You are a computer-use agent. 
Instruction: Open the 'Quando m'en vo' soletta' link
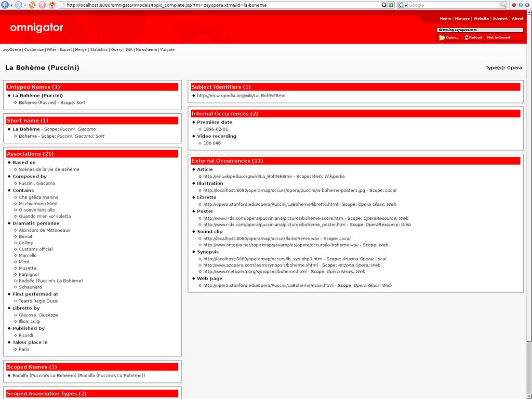(x=45, y=216)
